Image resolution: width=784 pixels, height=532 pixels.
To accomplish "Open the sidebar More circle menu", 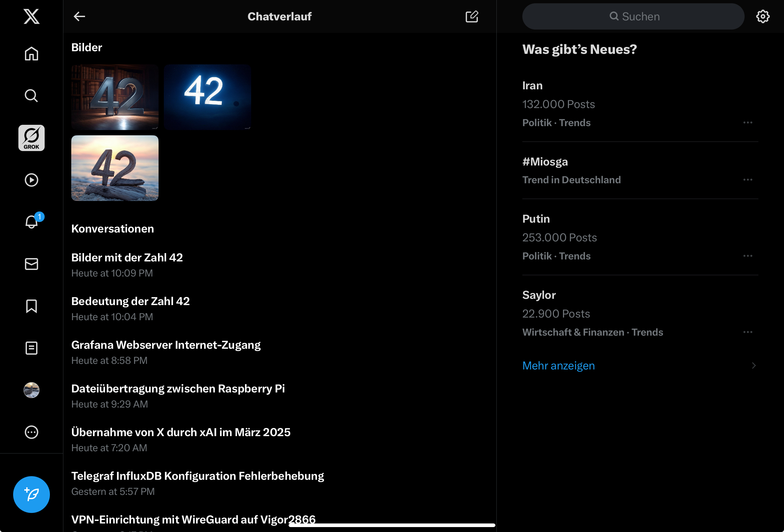I will coord(32,432).
